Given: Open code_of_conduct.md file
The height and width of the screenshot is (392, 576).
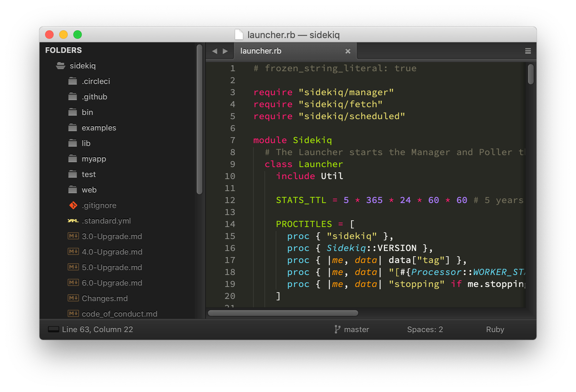Looking at the screenshot, I should (120, 313).
